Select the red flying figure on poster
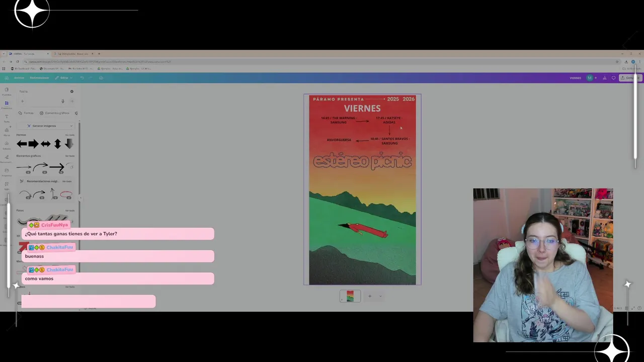Screen dimensions: 644x362 [x=363, y=229]
